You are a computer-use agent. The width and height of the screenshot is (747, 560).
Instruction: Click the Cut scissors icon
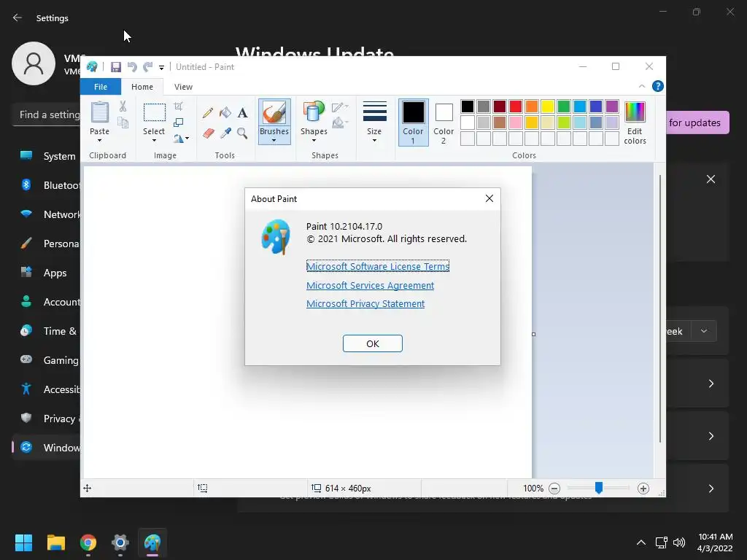point(123,106)
